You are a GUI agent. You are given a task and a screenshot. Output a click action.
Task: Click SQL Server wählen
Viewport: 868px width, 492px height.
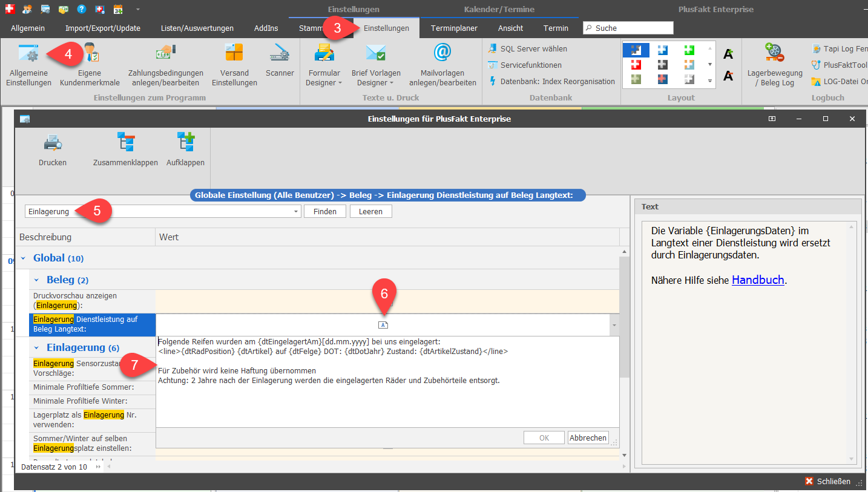[x=527, y=48]
